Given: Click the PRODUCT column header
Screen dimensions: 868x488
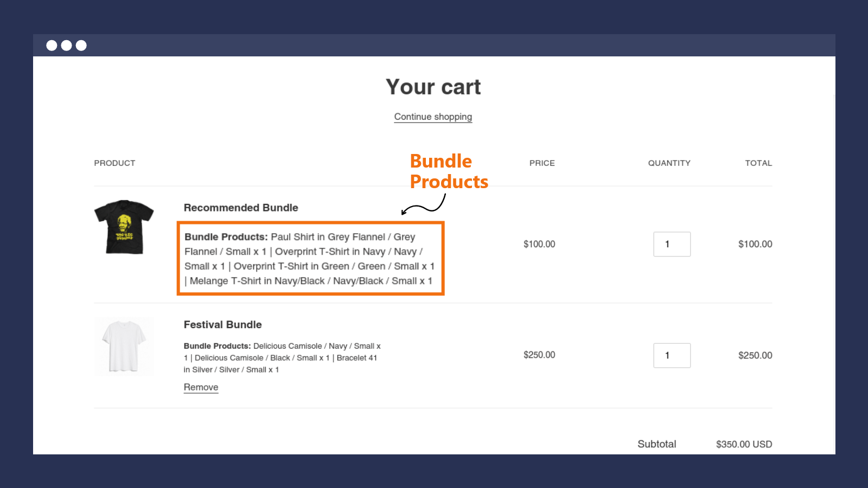Looking at the screenshot, I should click(x=114, y=163).
